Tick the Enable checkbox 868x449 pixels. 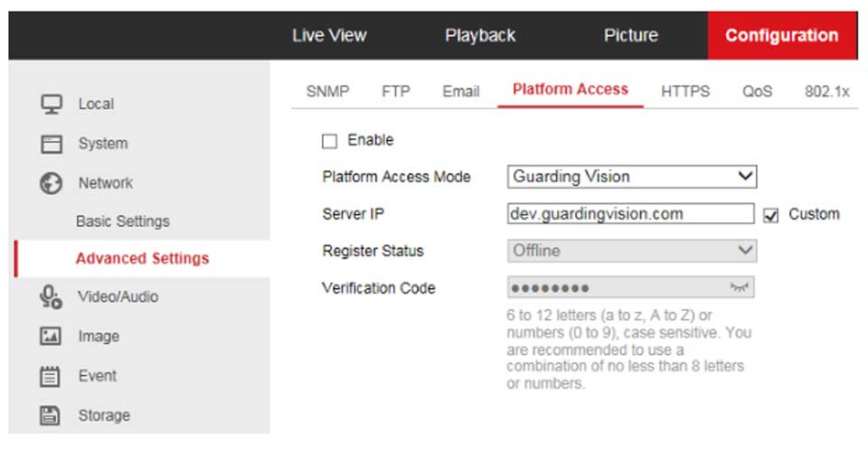click(x=330, y=141)
